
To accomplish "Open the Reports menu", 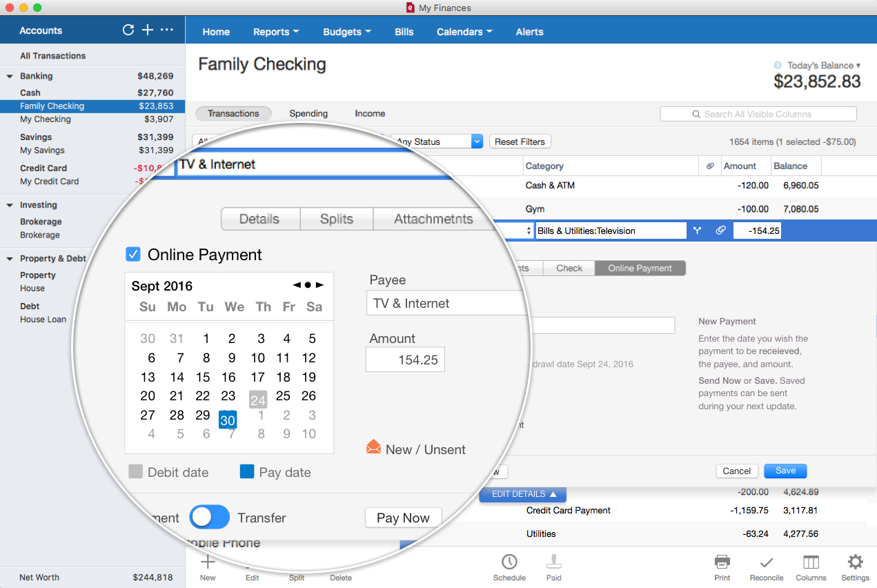I will 275,31.
